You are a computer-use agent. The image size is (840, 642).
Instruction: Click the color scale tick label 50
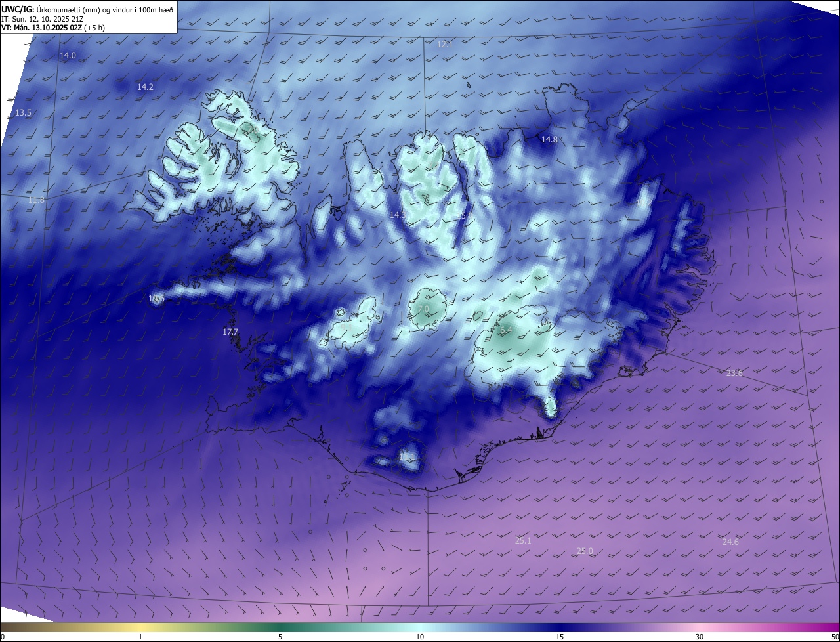tap(835, 637)
